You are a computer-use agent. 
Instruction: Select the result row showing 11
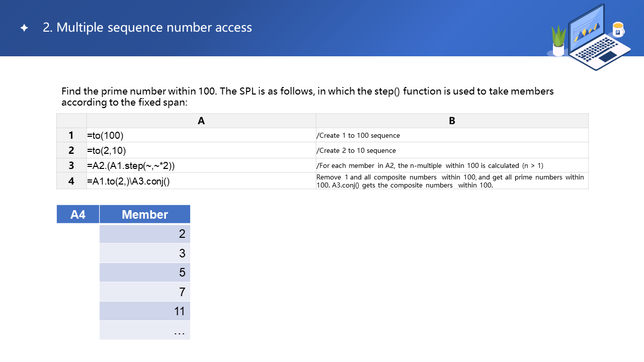click(x=145, y=311)
